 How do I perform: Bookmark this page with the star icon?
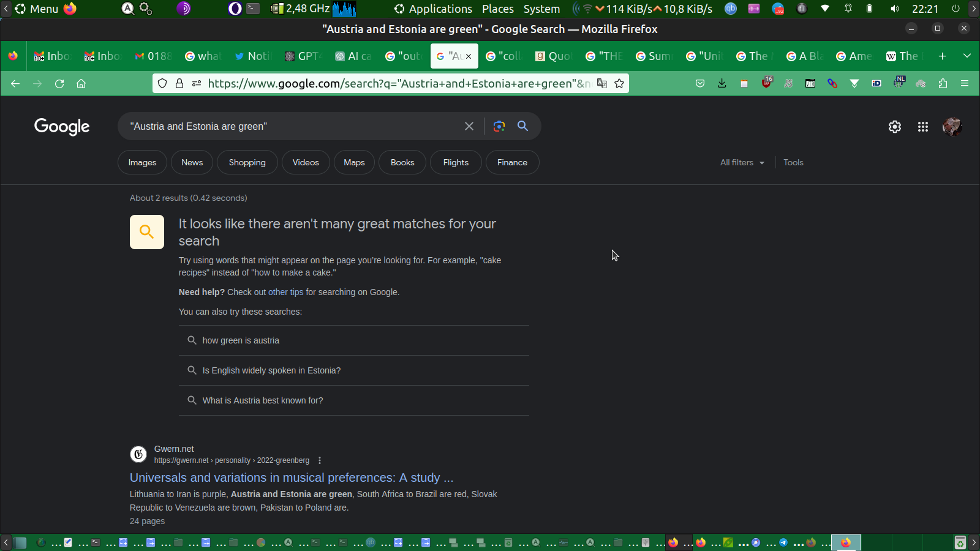pos(619,83)
